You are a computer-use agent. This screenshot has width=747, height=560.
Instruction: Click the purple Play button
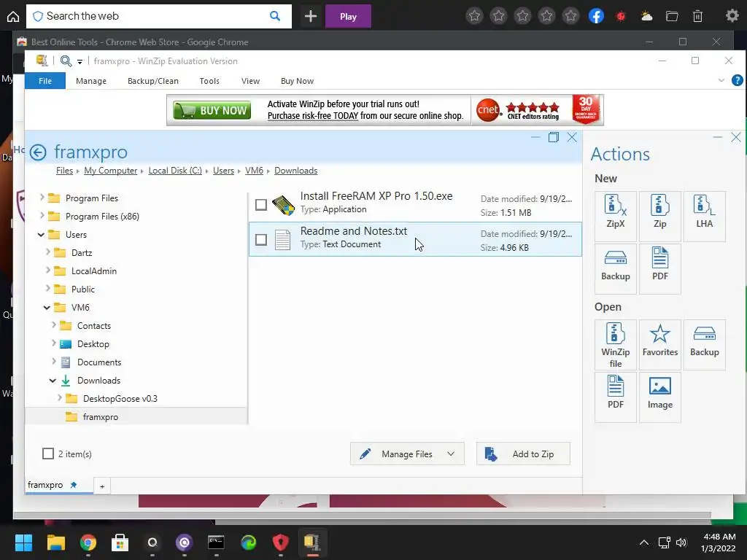[348, 17]
